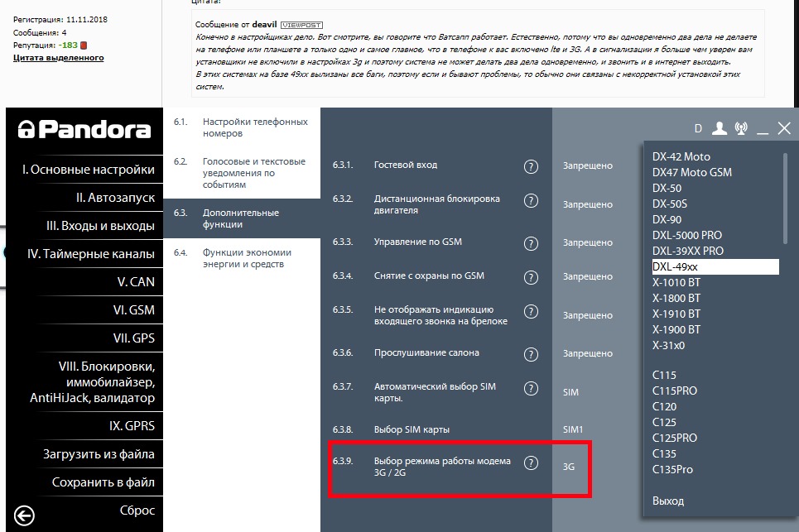The image size is (799, 532).
Task: Choose X-1010 BT from the model list
Action: click(676, 283)
